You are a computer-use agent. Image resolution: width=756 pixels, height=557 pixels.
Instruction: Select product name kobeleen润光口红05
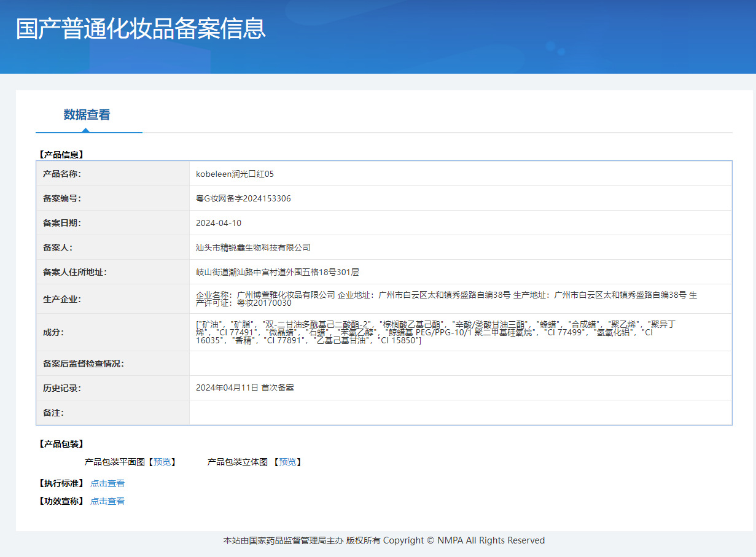click(235, 174)
